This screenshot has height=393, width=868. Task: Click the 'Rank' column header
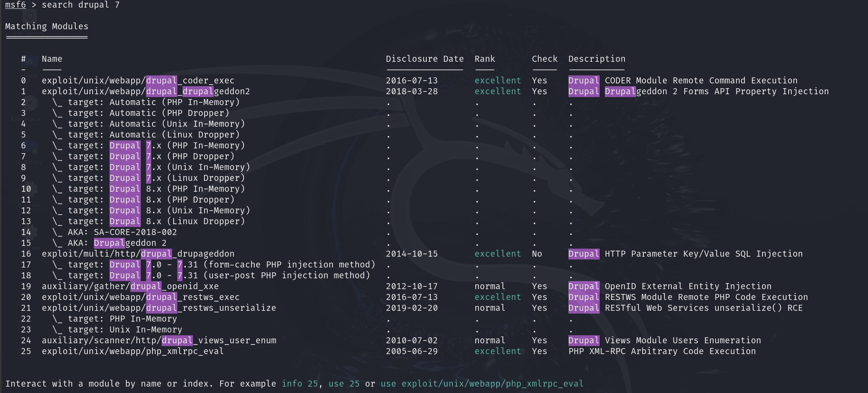pyautogui.click(x=485, y=59)
